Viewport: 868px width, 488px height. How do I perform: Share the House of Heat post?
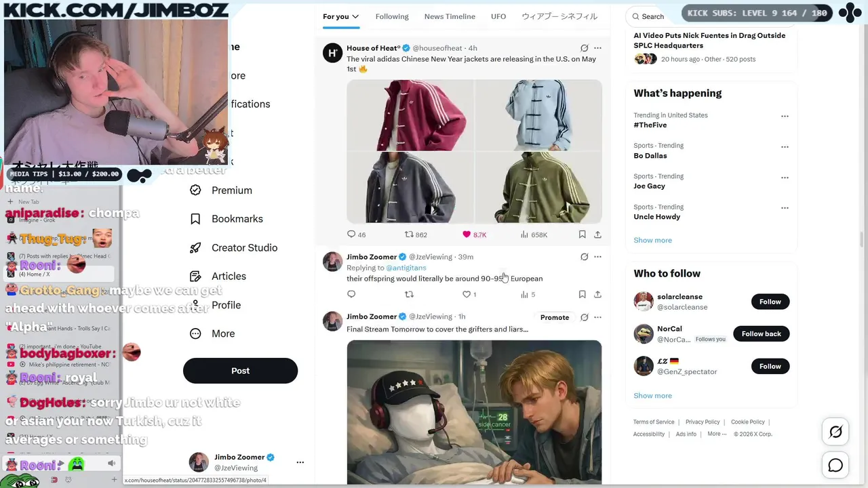coord(597,235)
